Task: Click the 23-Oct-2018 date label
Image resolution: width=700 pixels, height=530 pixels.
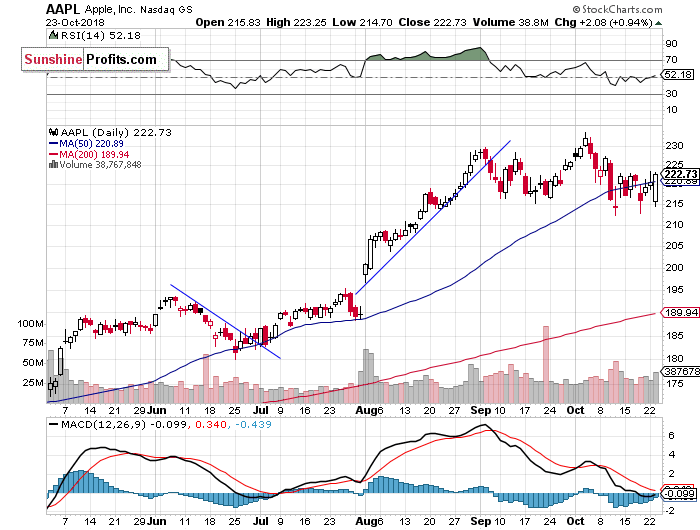Action: (x=75, y=22)
